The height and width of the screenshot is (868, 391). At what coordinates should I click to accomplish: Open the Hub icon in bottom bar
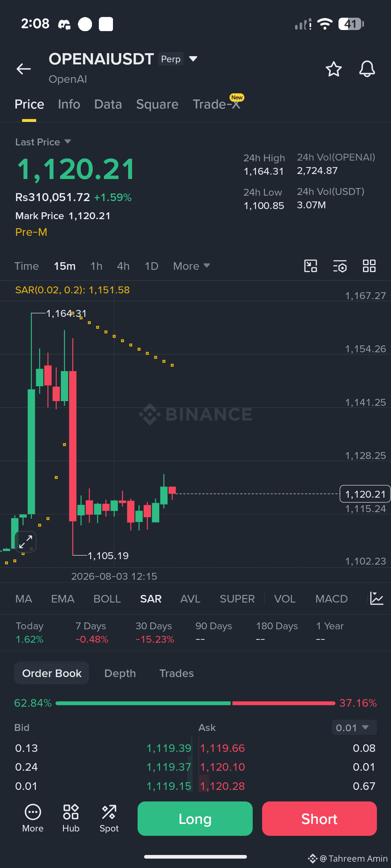tap(71, 819)
